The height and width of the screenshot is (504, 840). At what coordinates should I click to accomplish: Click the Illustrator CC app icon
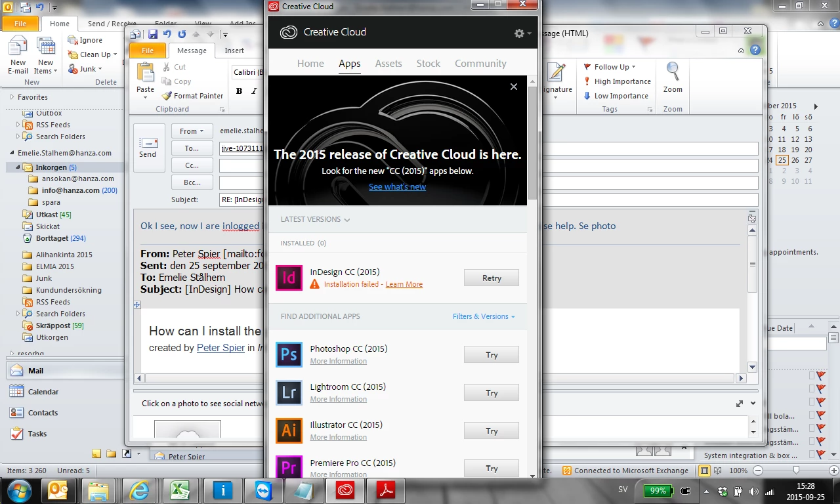(x=289, y=430)
